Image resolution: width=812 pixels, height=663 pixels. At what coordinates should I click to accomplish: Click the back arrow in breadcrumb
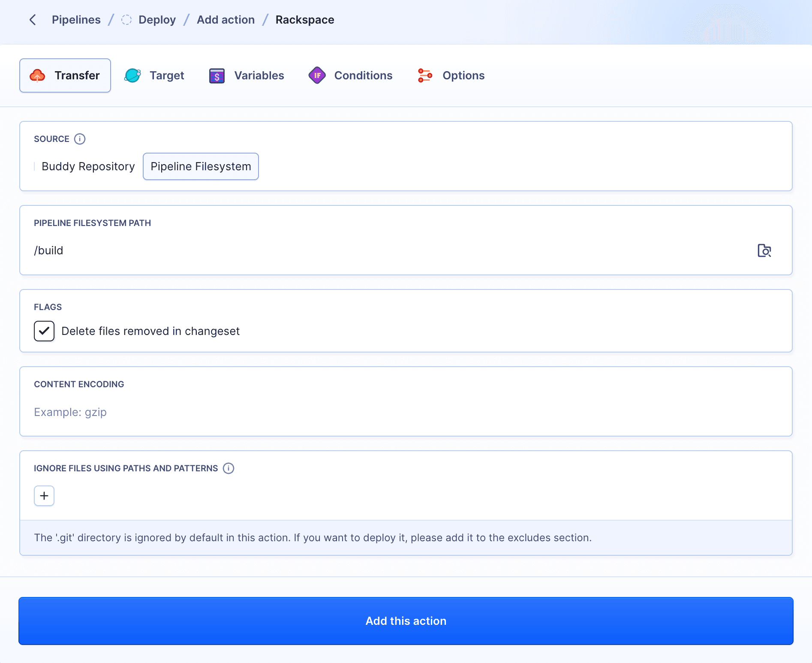[33, 20]
